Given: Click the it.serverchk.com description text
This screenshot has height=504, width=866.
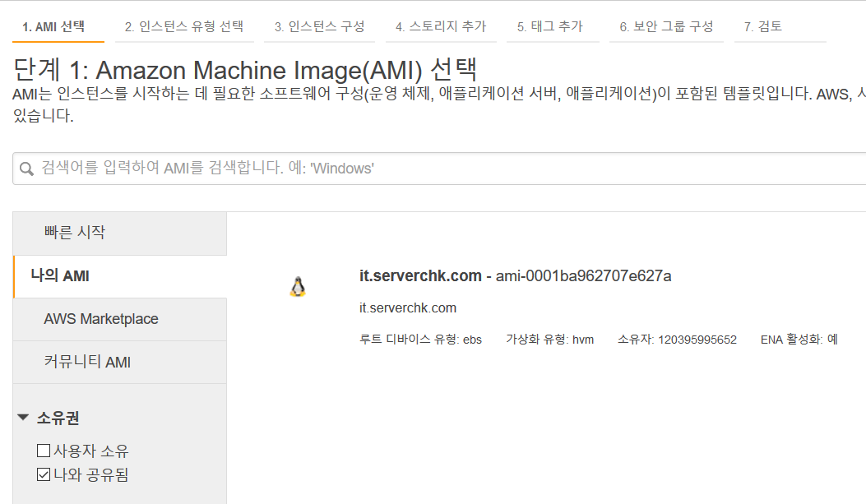Looking at the screenshot, I should click(408, 308).
